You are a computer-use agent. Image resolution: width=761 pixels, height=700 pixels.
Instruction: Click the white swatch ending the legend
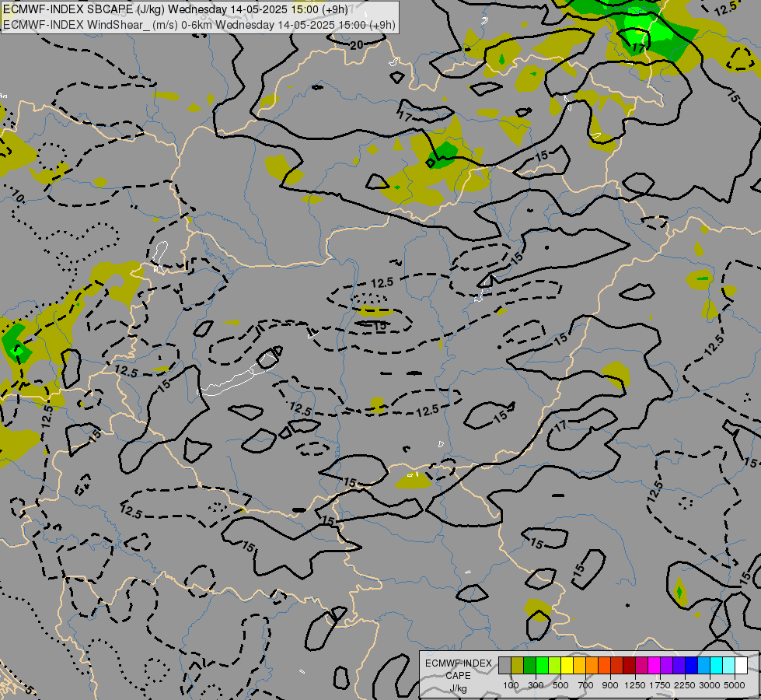pyautogui.click(x=741, y=665)
